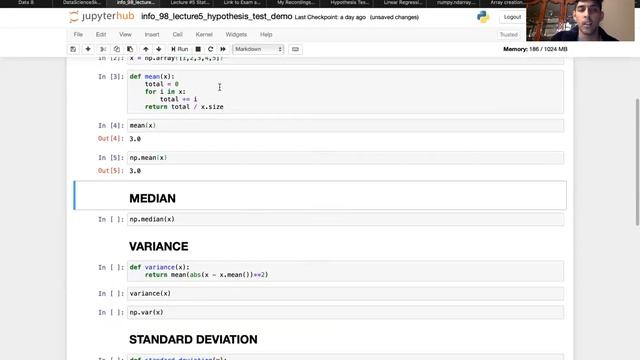The height and width of the screenshot is (360, 640).
Task: Copy selected cells icon
Action: pos(117,49)
